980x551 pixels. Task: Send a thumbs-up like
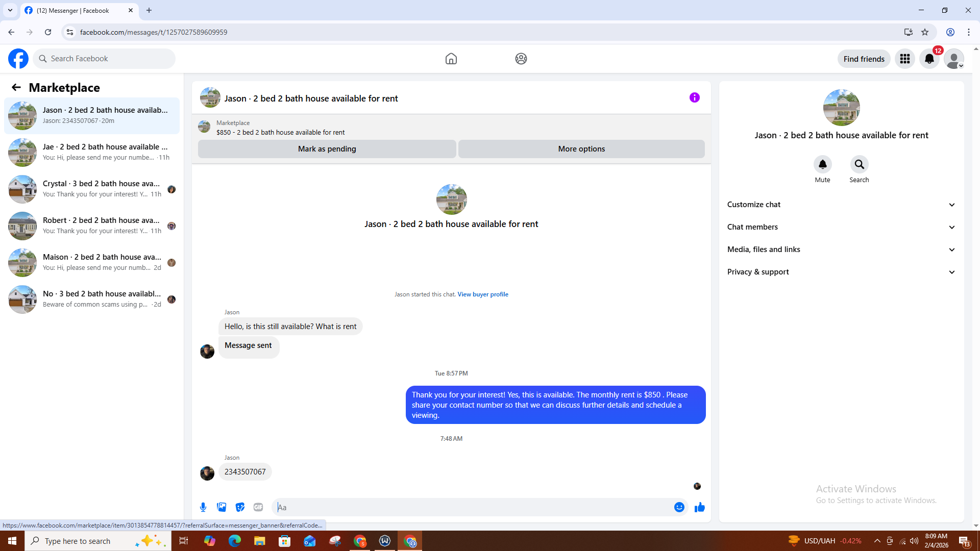point(699,507)
